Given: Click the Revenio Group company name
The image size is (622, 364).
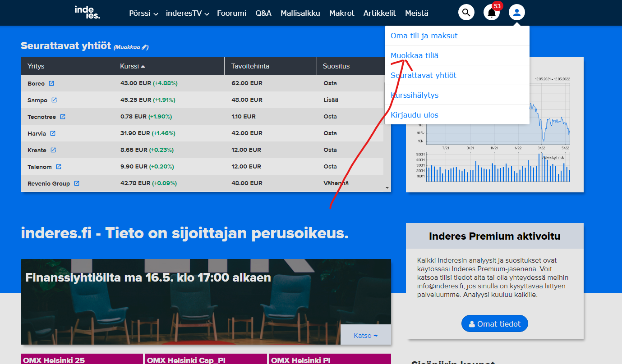Looking at the screenshot, I should coord(49,183).
